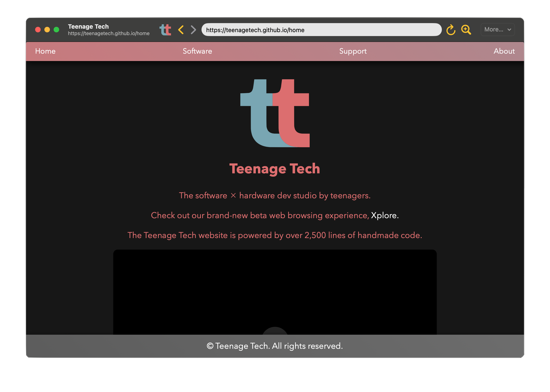Minimize the window with yellow button
The image size is (550, 392).
point(47,30)
